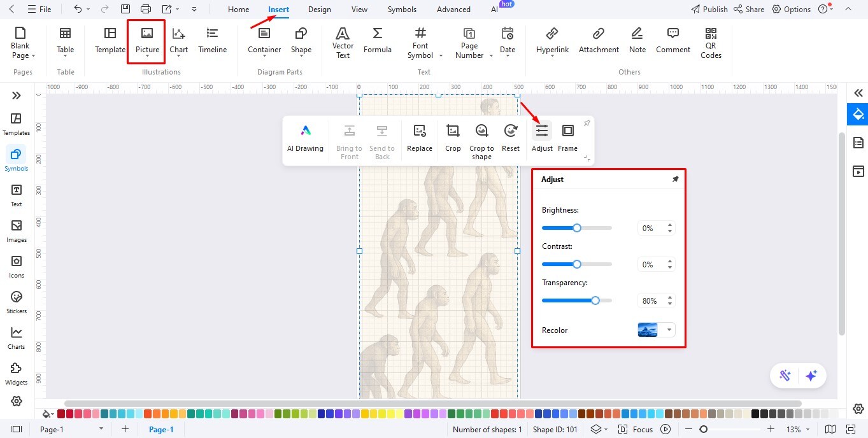Add an Attachment

tap(599, 41)
